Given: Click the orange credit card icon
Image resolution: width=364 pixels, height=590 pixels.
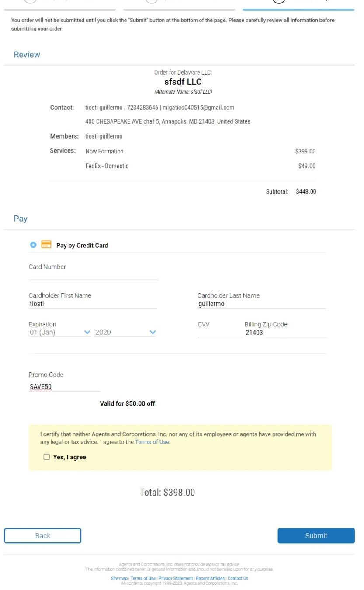Looking at the screenshot, I should coord(46,245).
